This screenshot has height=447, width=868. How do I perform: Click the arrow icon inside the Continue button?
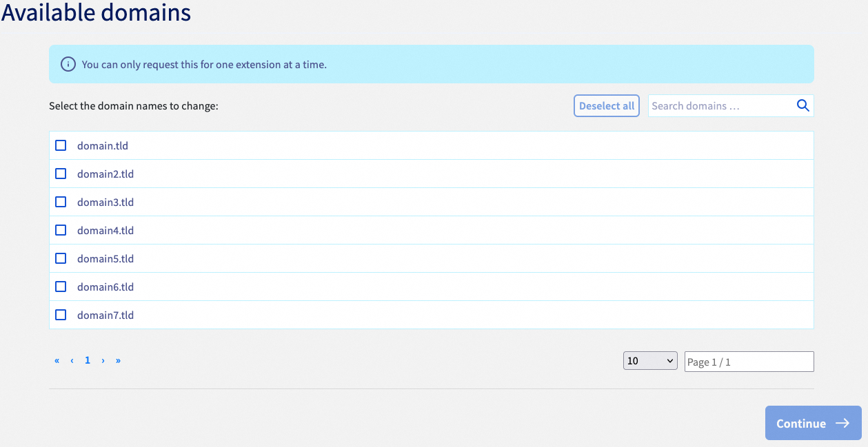pyautogui.click(x=842, y=423)
